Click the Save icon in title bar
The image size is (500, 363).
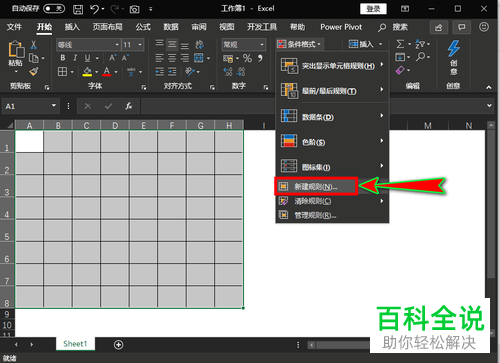78,9
